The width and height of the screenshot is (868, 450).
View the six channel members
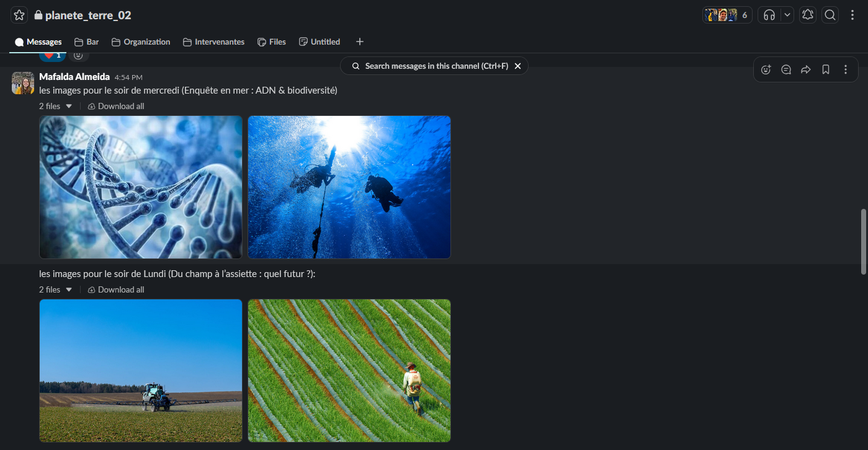point(727,15)
